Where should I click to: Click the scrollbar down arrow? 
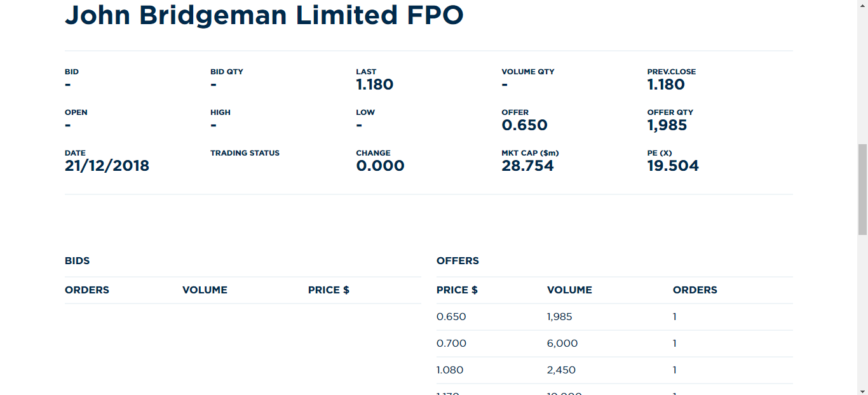(862, 390)
